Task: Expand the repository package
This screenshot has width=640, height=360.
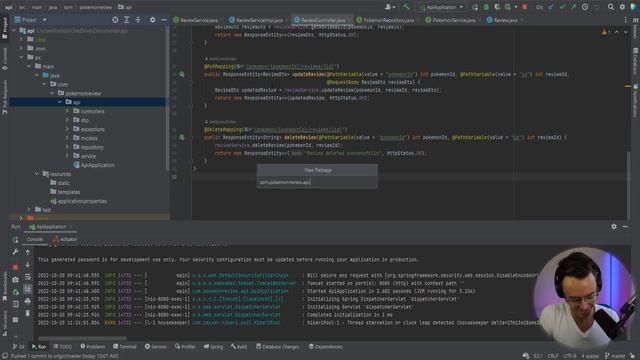Action: tap(67, 147)
